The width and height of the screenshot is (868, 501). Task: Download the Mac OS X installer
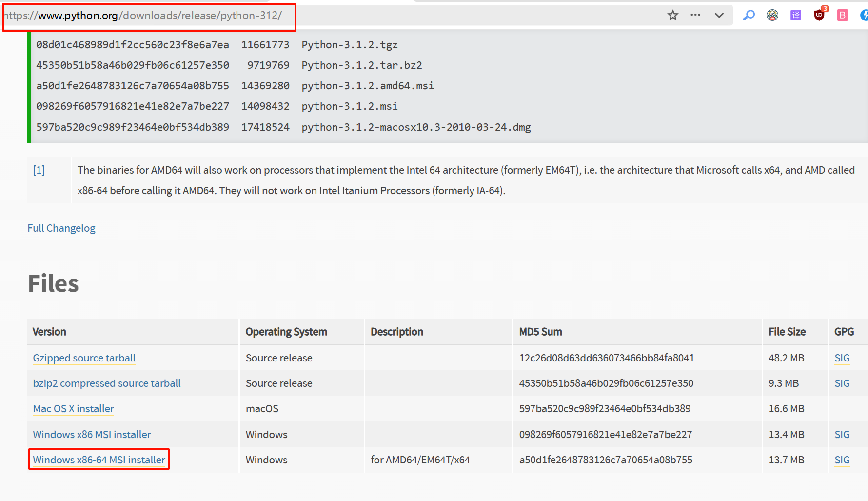pos(74,409)
